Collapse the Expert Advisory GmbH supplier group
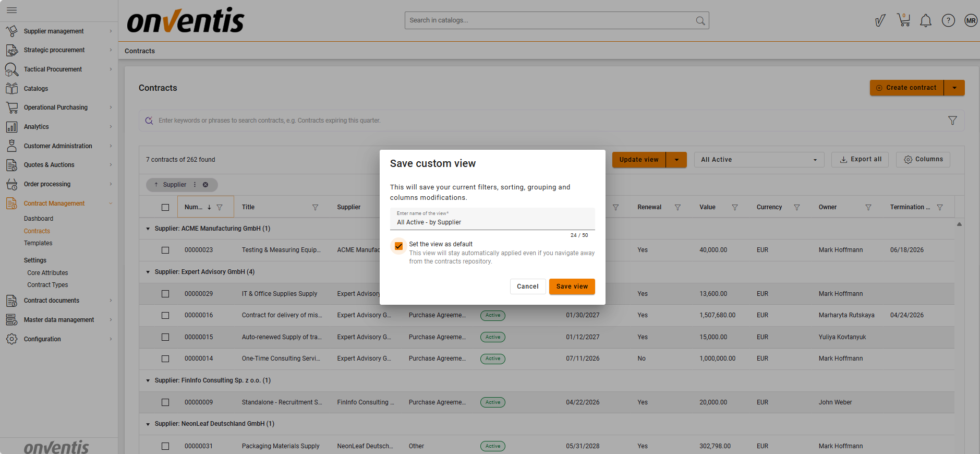 (148, 272)
